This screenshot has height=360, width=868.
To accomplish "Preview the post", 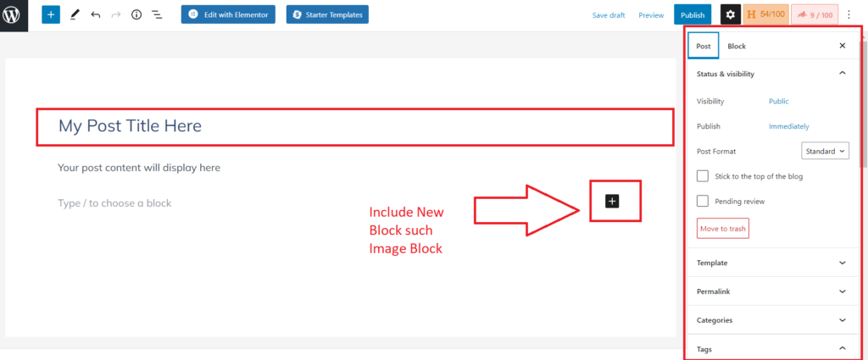I will tap(651, 15).
